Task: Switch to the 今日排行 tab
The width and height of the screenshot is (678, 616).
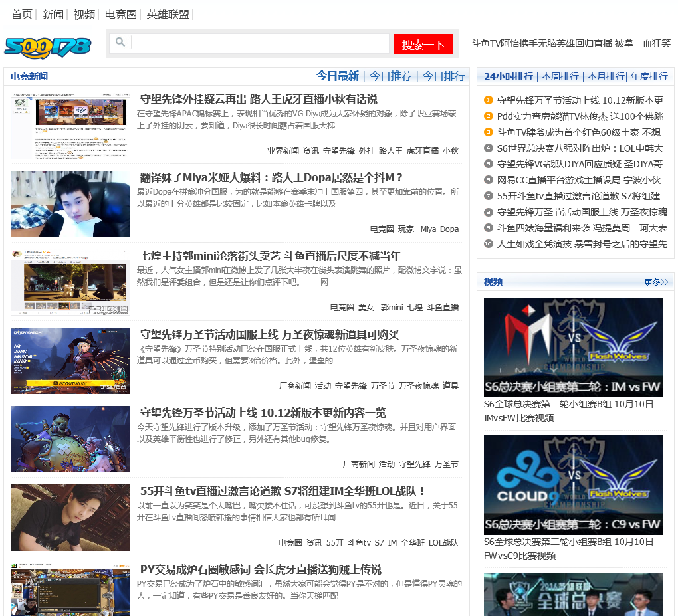Action: point(443,76)
